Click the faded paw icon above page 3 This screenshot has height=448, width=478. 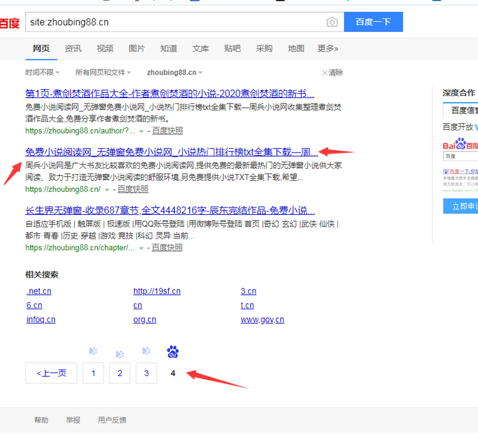tap(147, 351)
